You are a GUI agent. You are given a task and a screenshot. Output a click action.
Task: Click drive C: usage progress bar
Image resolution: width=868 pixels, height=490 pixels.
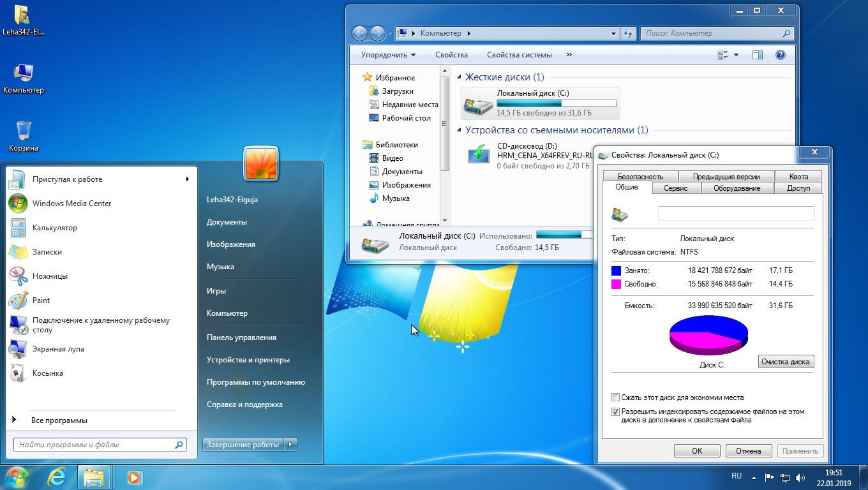557,103
